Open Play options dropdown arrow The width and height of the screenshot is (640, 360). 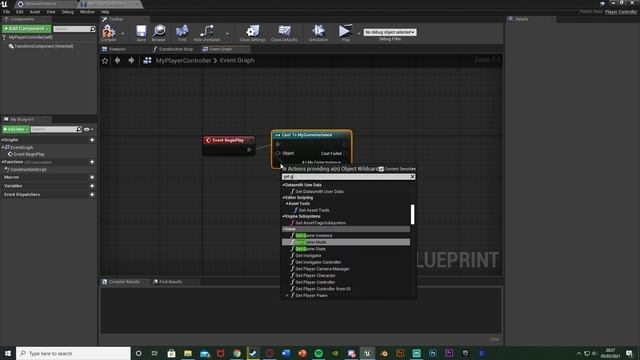(359, 33)
